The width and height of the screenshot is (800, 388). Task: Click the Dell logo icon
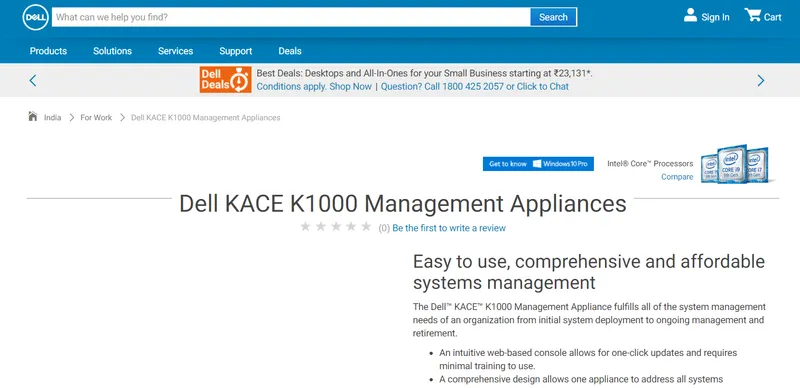click(35, 17)
